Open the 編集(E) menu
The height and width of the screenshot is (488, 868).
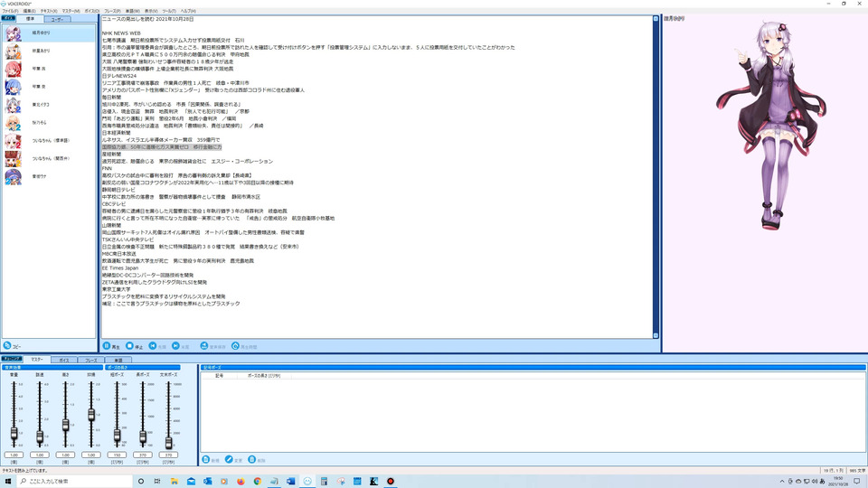point(29,11)
